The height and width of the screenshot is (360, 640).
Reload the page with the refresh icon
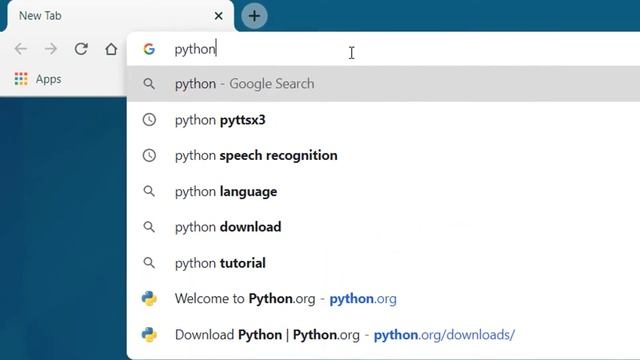(81, 49)
